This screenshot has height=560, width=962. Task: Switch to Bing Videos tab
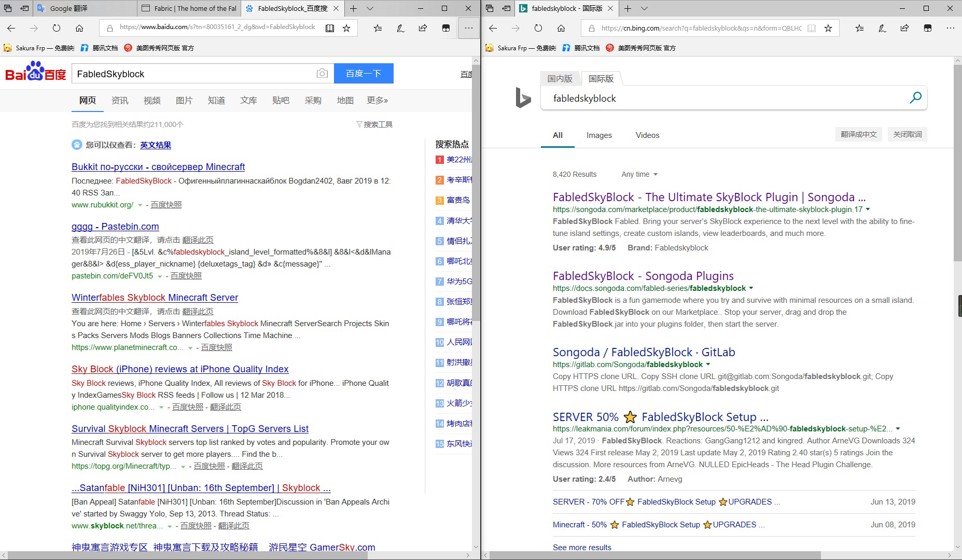tap(648, 135)
